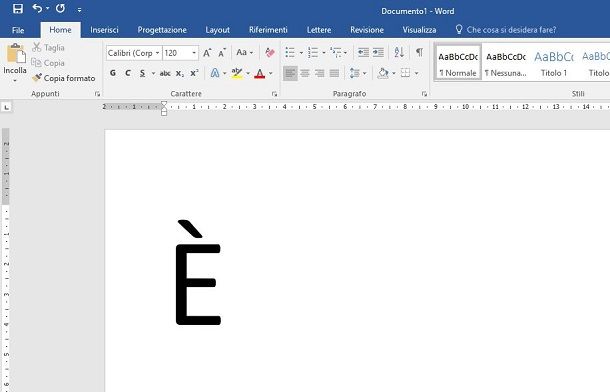Apply the Titolo 1 style
This screenshot has width=610, height=392.
[554, 63]
